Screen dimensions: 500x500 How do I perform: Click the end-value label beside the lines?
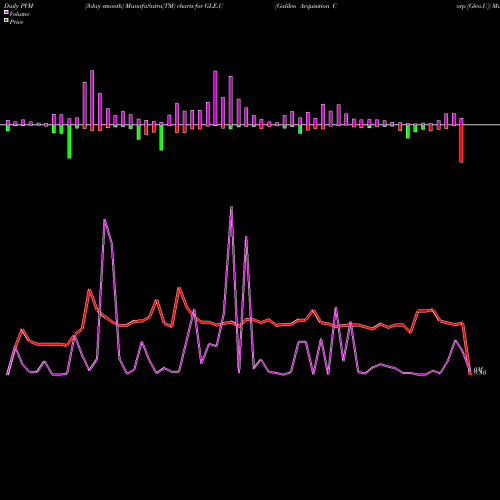(x=480, y=371)
